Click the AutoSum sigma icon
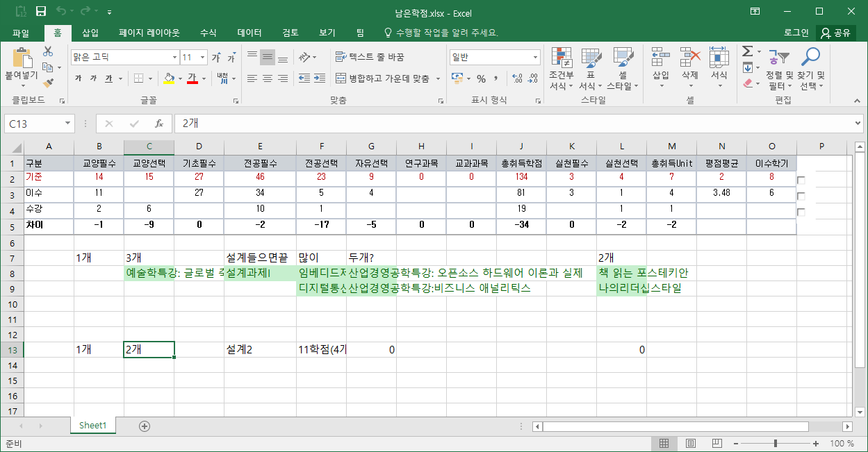The image size is (868, 452). tap(747, 51)
